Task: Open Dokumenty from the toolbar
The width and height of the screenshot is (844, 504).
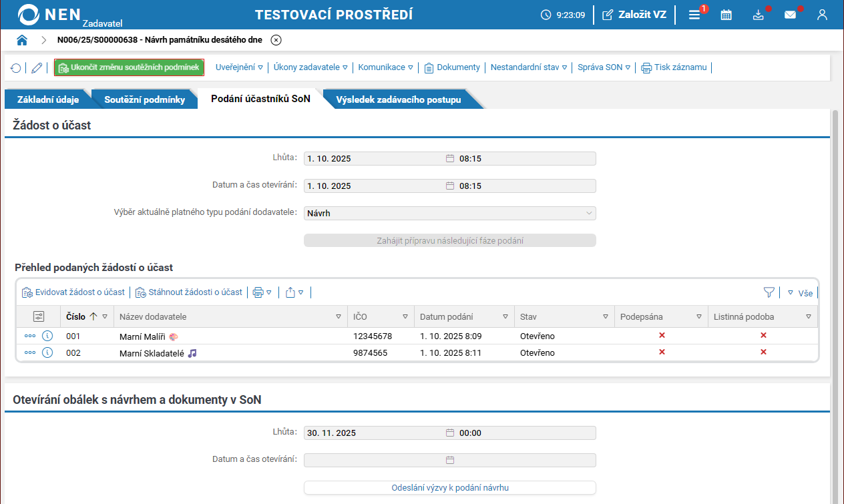Action: pyautogui.click(x=452, y=67)
